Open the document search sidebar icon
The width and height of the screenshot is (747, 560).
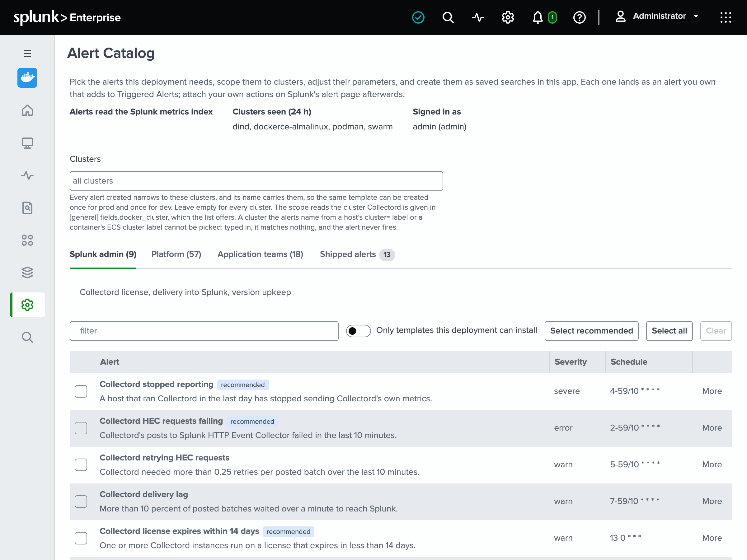[27, 208]
